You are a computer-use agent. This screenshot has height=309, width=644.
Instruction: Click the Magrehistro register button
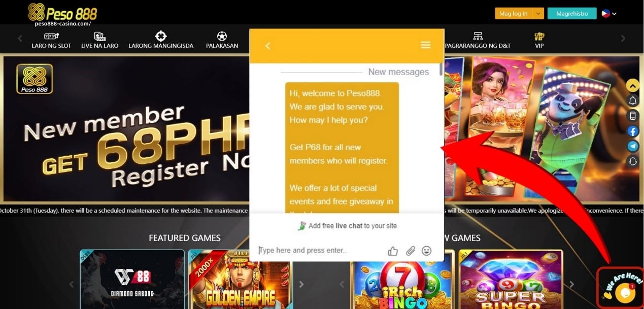click(x=571, y=14)
